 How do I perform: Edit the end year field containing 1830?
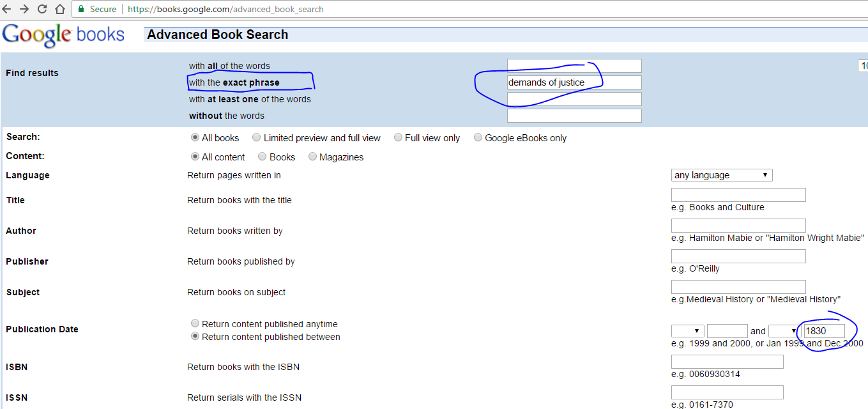[x=825, y=331]
